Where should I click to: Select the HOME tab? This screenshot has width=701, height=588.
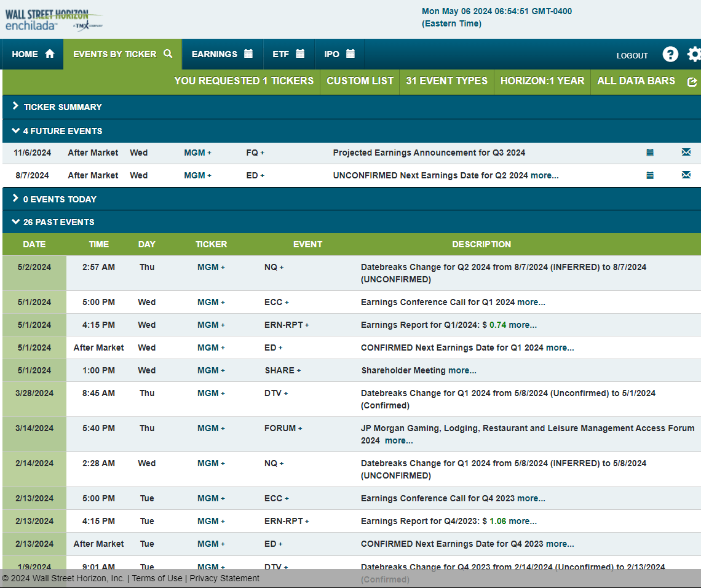(x=33, y=54)
